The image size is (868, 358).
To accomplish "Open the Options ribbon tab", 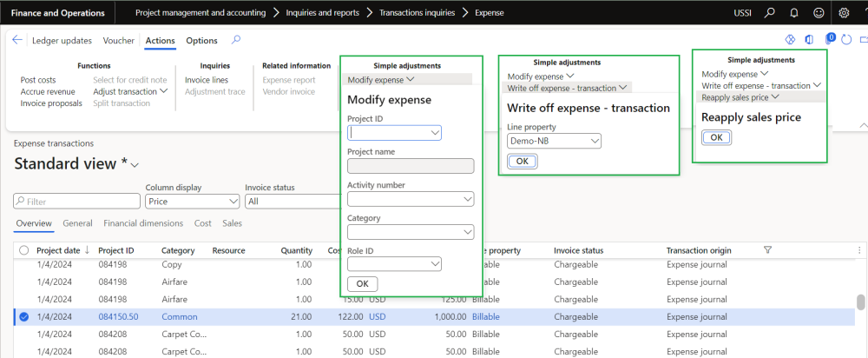I will tap(201, 41).
